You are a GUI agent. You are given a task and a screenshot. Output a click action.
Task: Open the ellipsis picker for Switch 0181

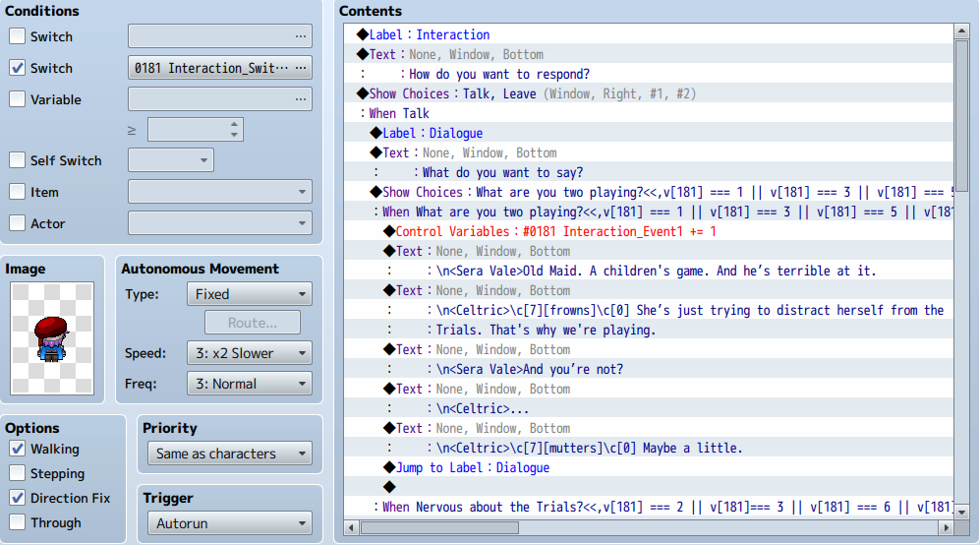[x=301, y=68]
